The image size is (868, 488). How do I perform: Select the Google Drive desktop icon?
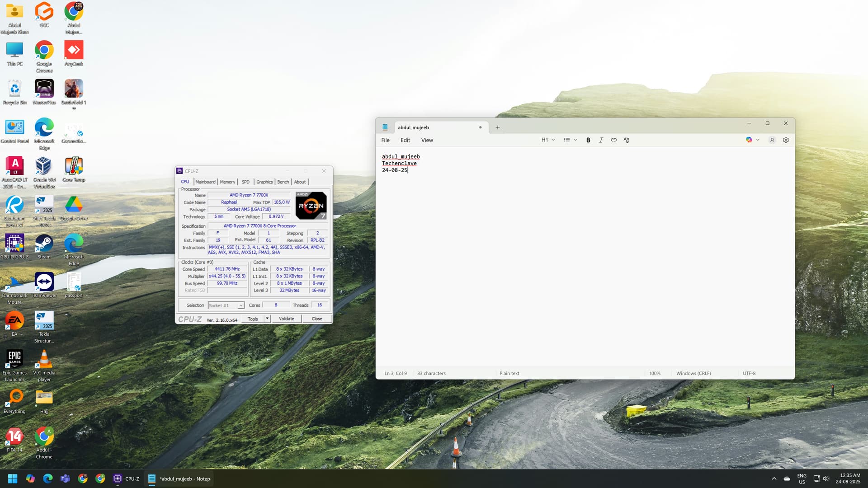pos(74,208)
